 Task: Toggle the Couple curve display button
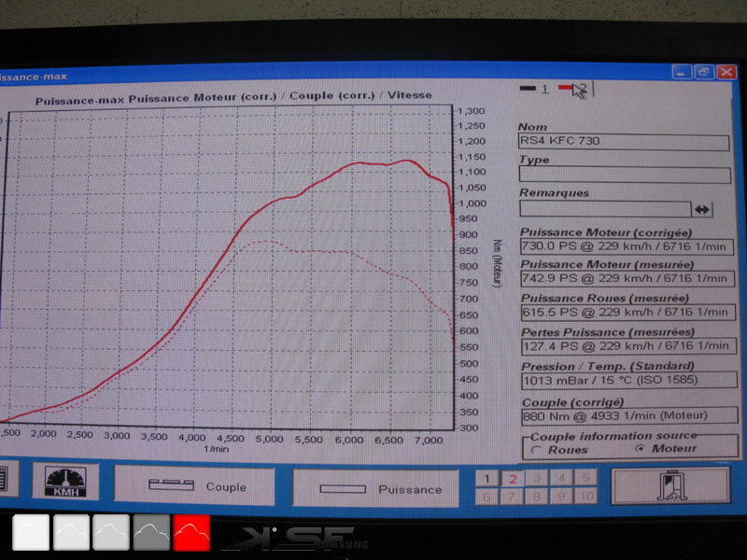pos(194,486)
